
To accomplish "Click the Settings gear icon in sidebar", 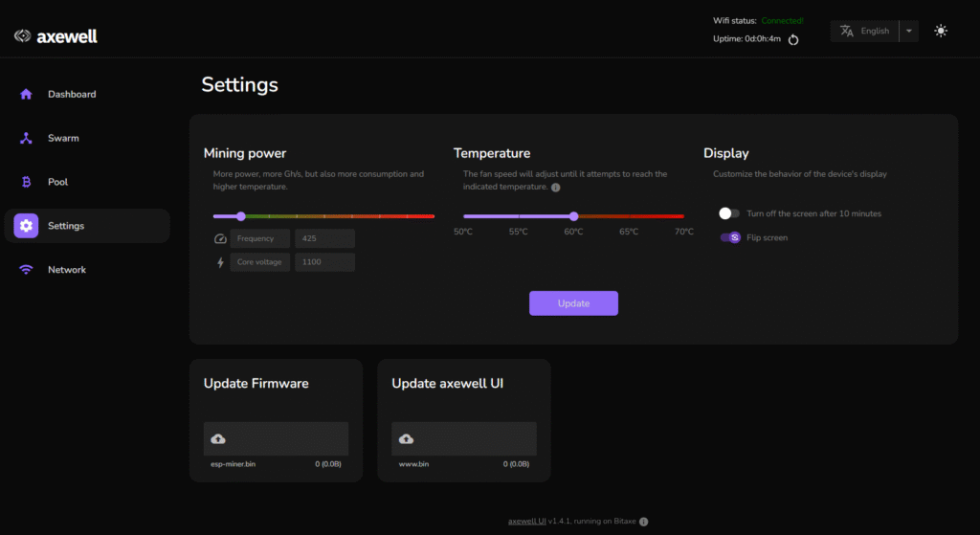I will coord(26,226).
